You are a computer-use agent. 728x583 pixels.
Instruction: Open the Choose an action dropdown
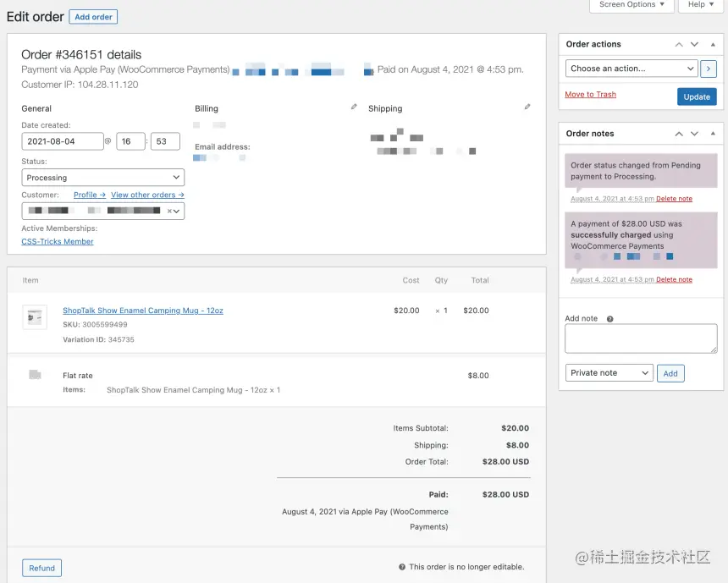pos(631,69)
